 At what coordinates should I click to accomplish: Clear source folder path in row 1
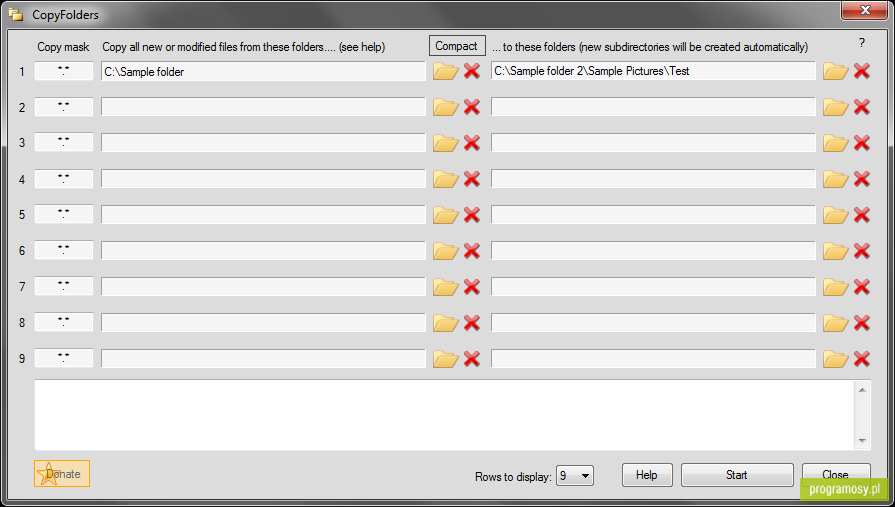[471, 71]
